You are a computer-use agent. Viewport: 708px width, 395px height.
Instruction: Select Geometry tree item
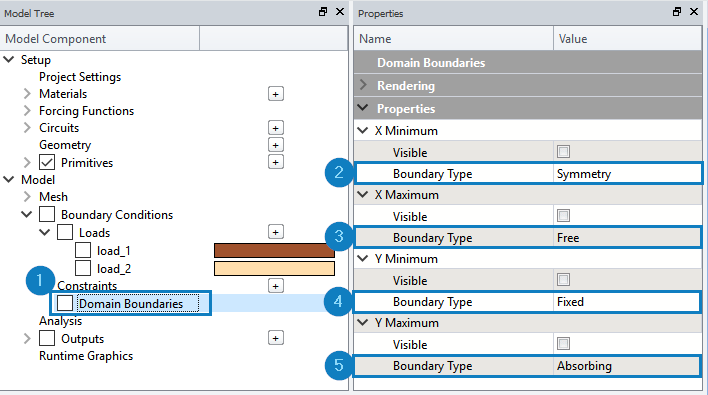[x=65, y=145]
